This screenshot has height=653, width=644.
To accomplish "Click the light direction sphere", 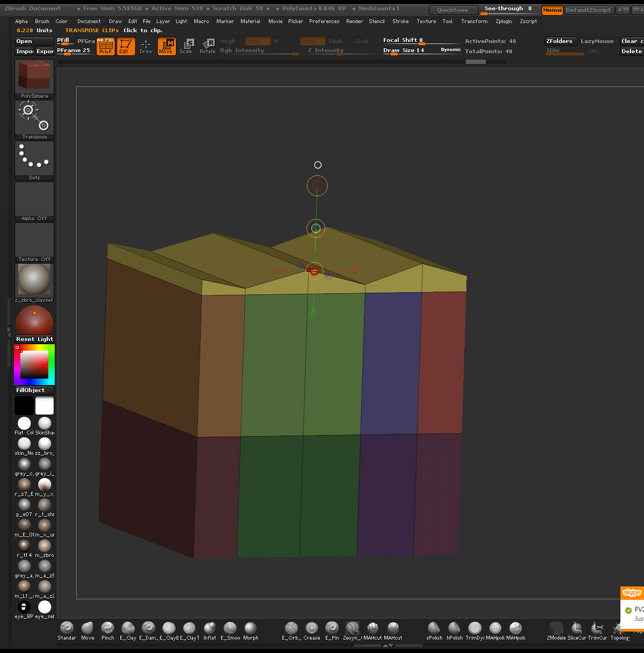I will (x=34, y=321).
